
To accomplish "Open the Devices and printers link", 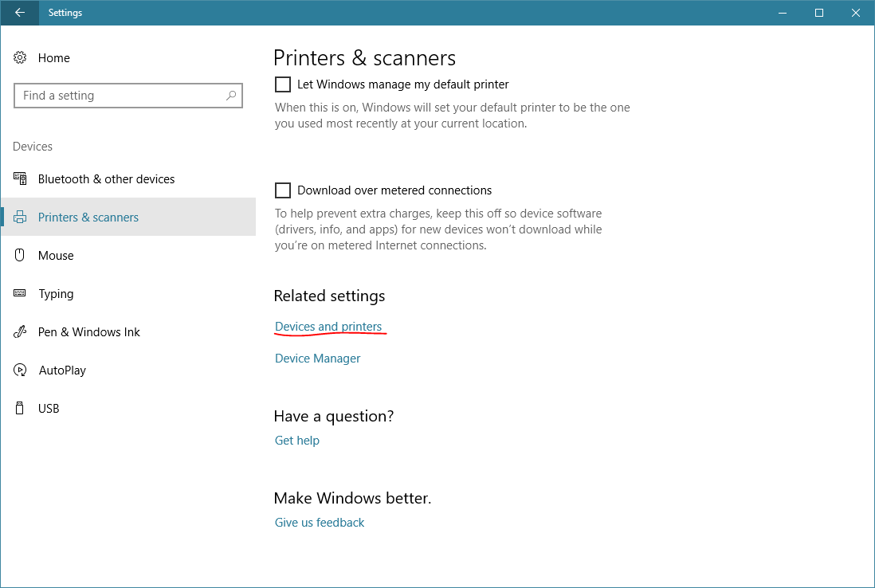I will tap(328, 327).
